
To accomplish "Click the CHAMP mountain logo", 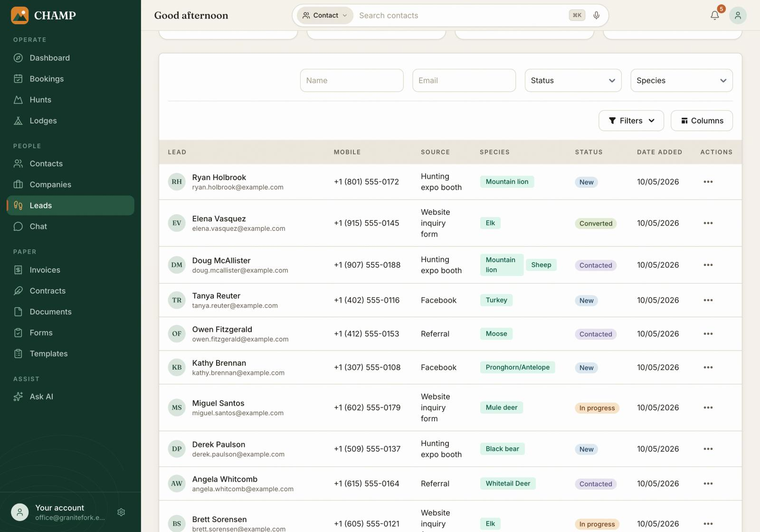I will [x=19, y=15].
